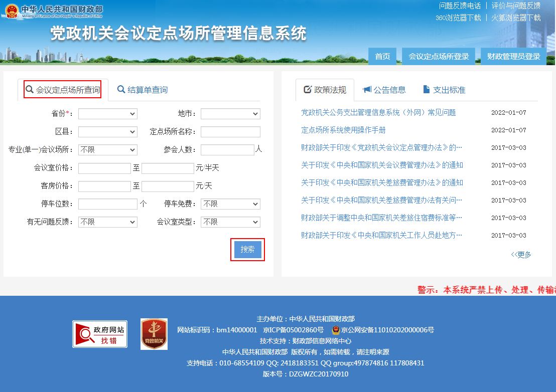Click the 政府网站找错 badge icon
Viewport: 556px width, 392px height.
[x=100, y=334]
